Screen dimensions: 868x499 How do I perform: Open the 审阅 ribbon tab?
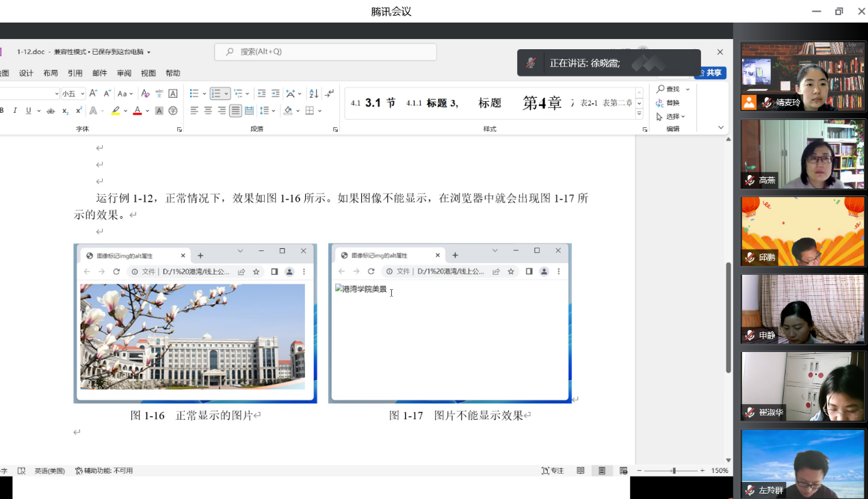coord(124,73)
